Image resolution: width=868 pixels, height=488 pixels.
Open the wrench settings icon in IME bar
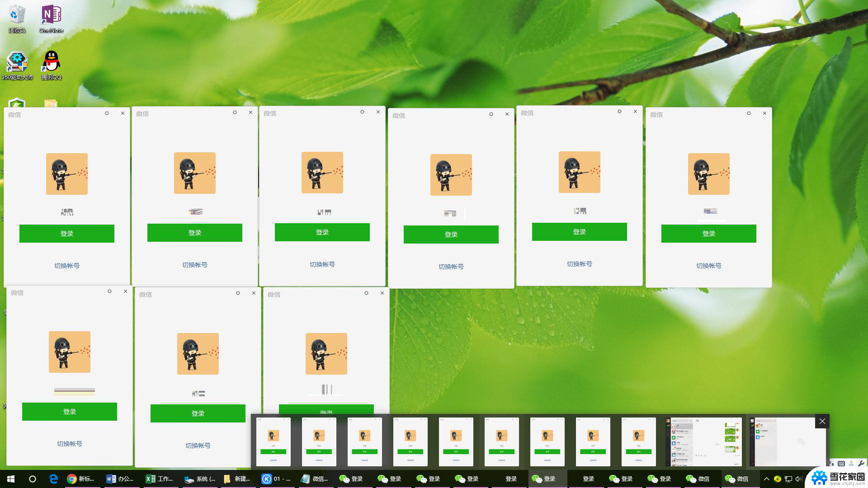[x=861, y=464]
